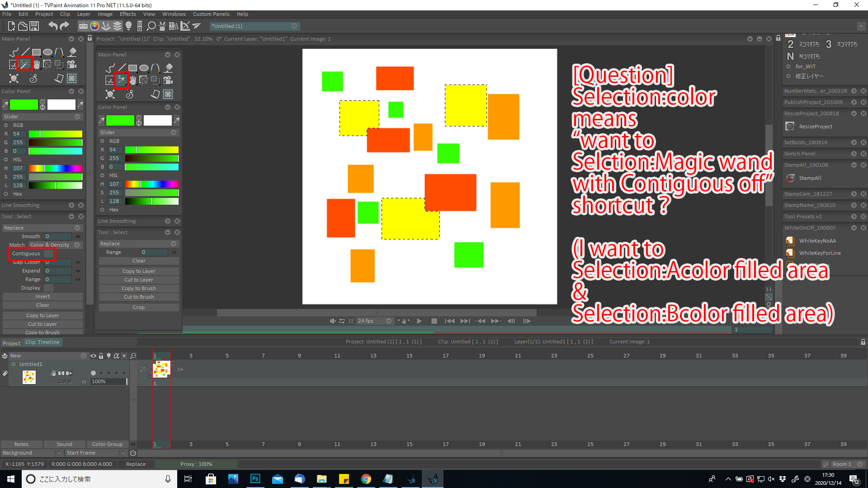Click the new layer icon beside New
The image size is (868, 488).
point(5,356)
